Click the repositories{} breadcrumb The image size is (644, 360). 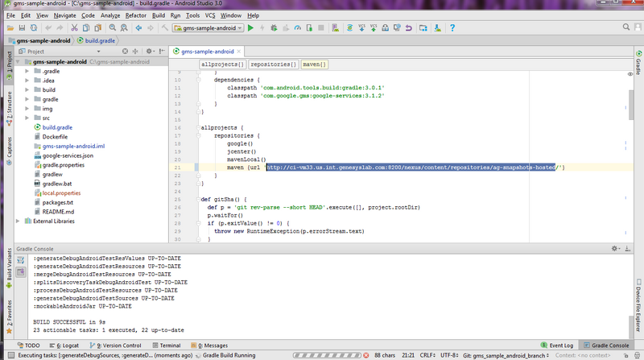[273, 64]
